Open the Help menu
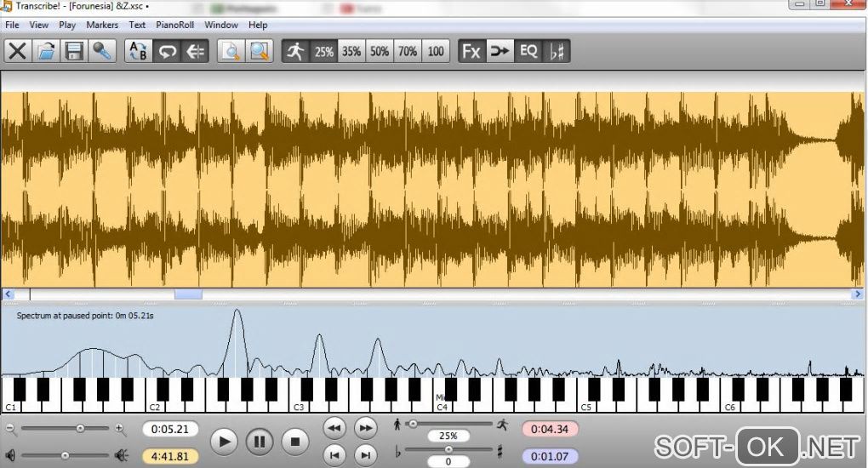 [258, 25]
